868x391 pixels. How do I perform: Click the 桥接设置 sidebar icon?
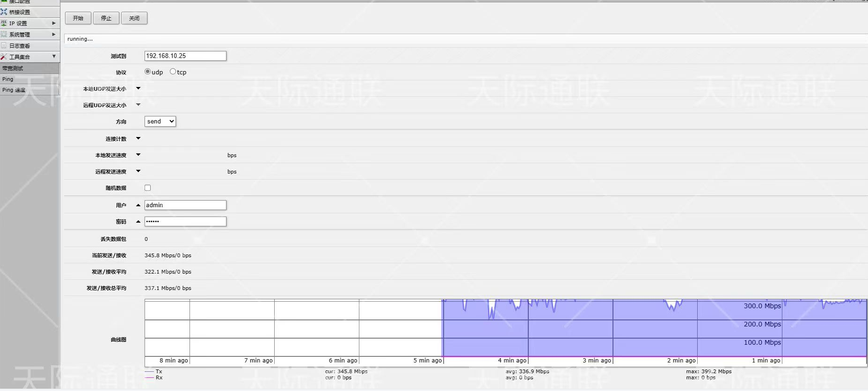[4, 12]
